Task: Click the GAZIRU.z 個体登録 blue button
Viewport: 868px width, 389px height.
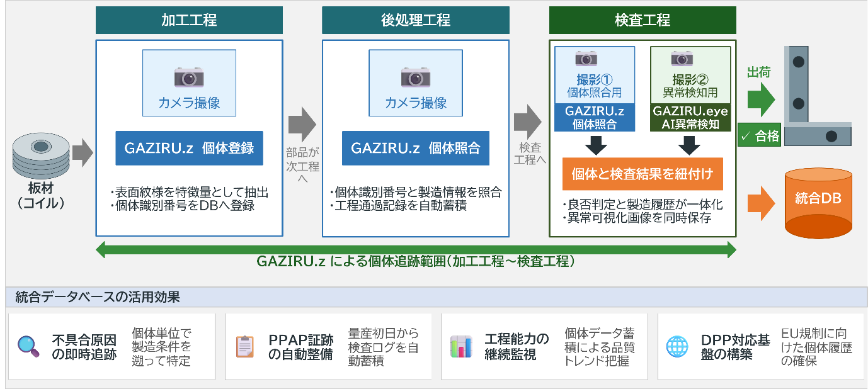Action: tap(189, 148)
